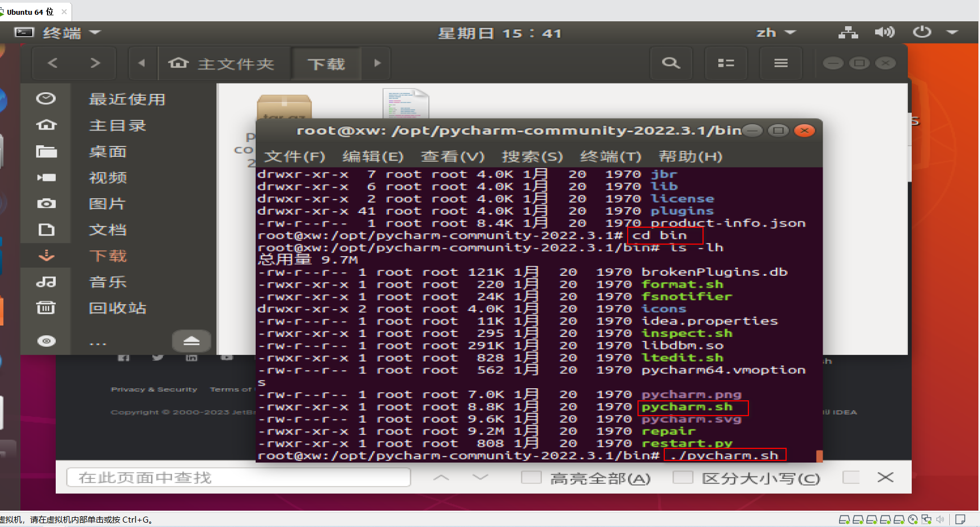Toggle the unlabeled checkbox in the find bar
The image size is (980, 527).
[851, 477]
